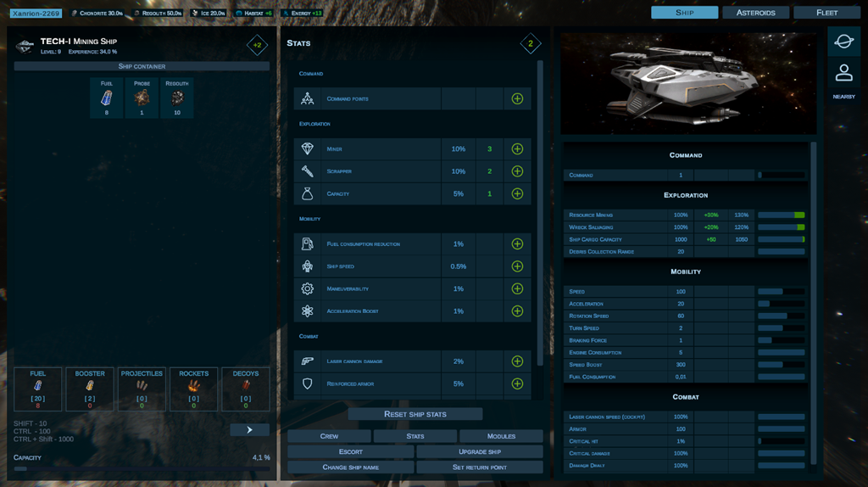The image size is (868, 487).
Task: Click the Resource Mining bar
Action: coord(781,215)
